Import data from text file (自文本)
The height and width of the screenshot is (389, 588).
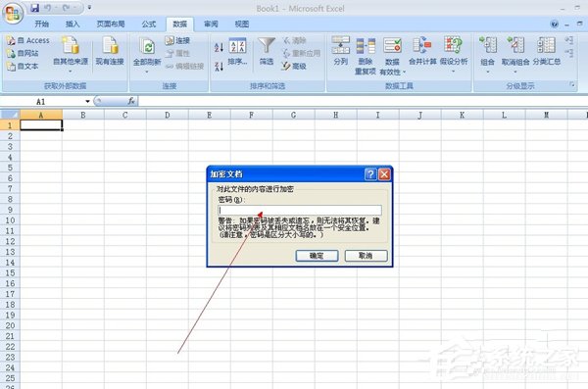(x=23, y=67)
